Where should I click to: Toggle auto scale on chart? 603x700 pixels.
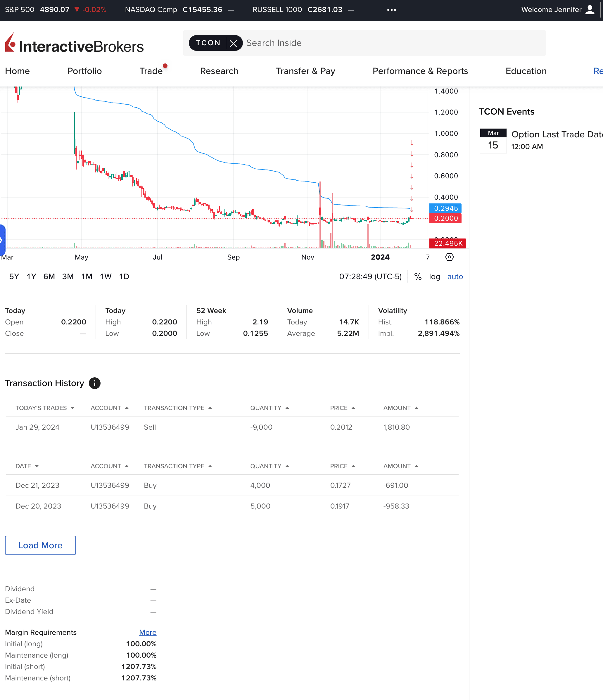pyautogui.click(x=455, y=277)
